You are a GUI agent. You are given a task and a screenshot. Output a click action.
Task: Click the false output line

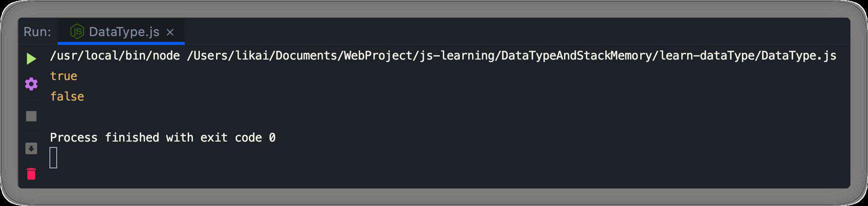pos(67,97)
